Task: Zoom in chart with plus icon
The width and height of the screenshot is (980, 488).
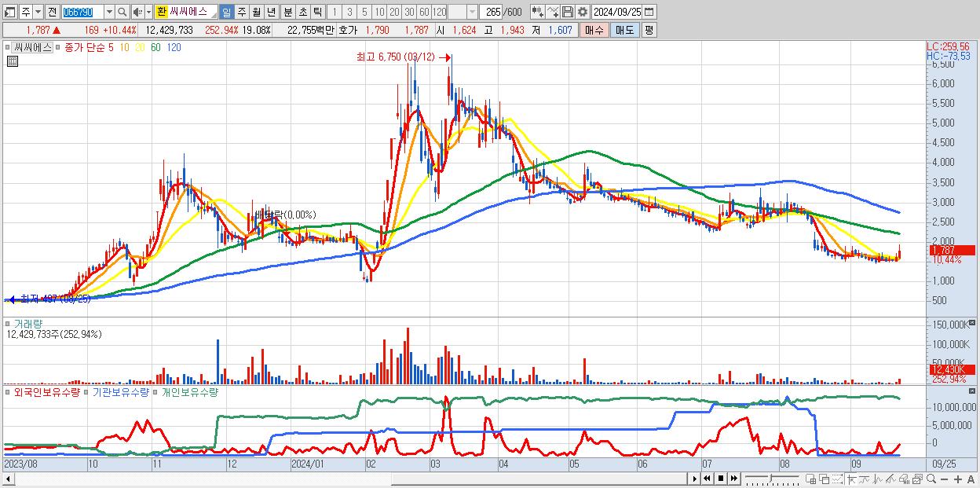Action: 958,479
